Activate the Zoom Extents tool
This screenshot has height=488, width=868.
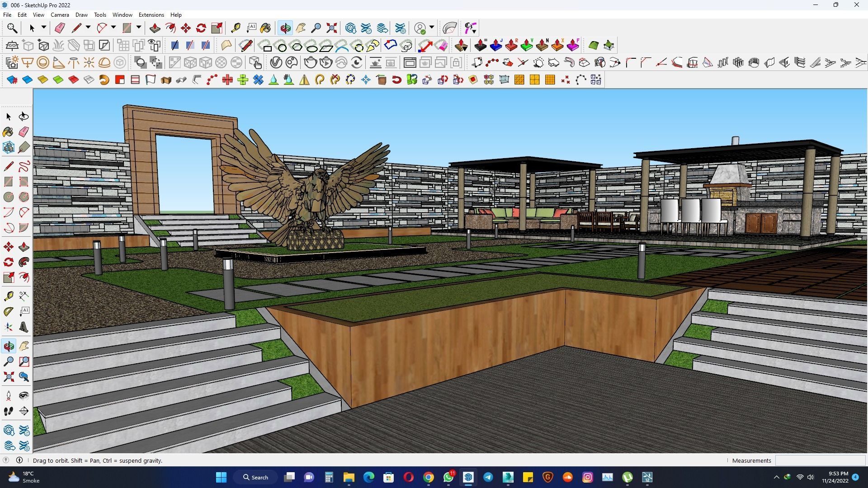point(331,28)
